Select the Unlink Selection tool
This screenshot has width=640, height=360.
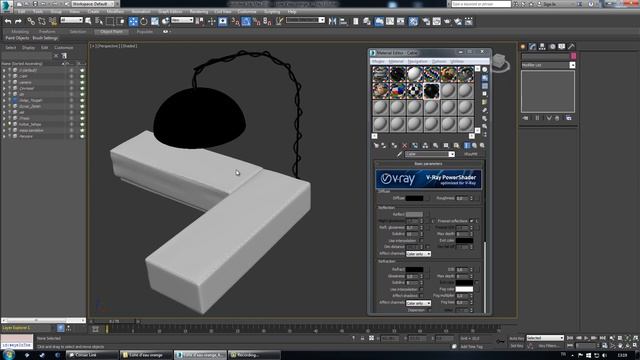pos(42,21)
